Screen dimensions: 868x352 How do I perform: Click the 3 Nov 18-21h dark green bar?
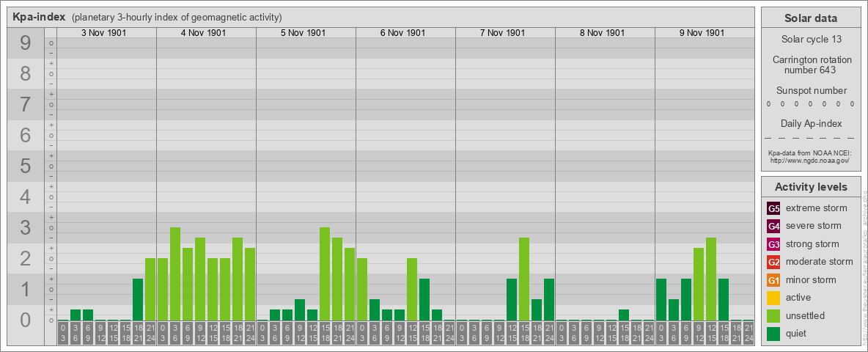pyautogui.click(x=138, y=300)
